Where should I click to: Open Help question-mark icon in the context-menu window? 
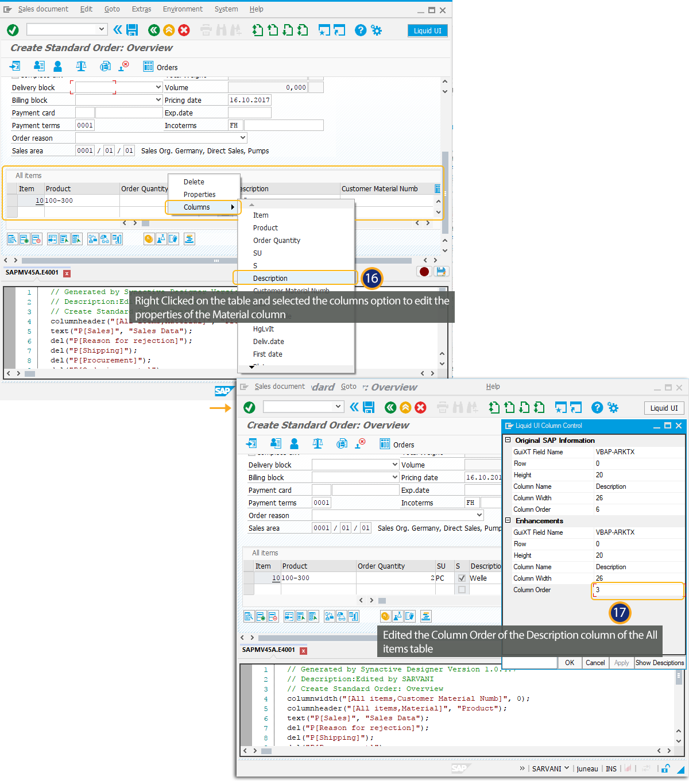click(x=361, y=30)
